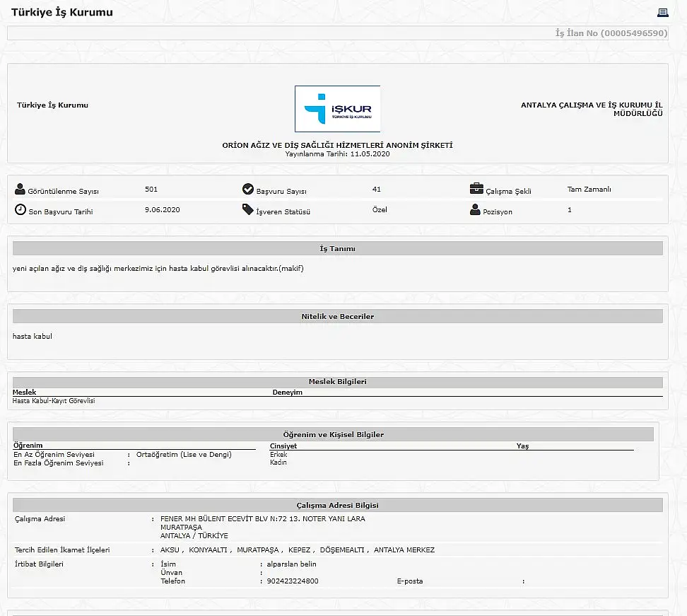Click the person icon beside Pozisyon
This screenshot has height=616, width=687.
[x=475, y=209]
